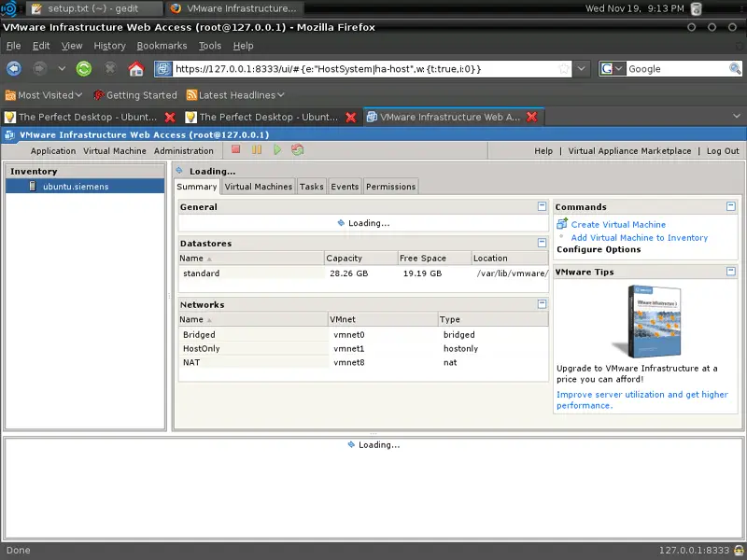This screenshot has width=747, height=560.
Task: Expand the Latest Headlines feed bookmark
Action: [x=236, y=95]
